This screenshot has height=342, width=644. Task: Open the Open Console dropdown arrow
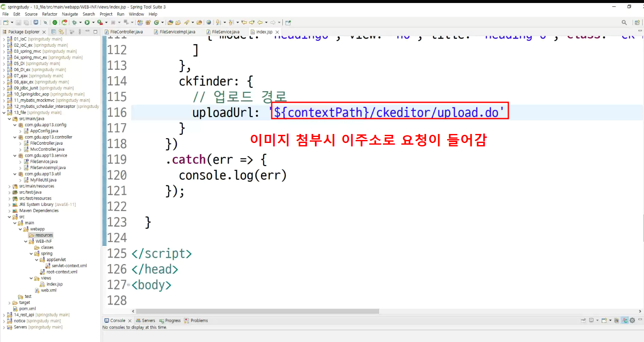tap(610, 320)
